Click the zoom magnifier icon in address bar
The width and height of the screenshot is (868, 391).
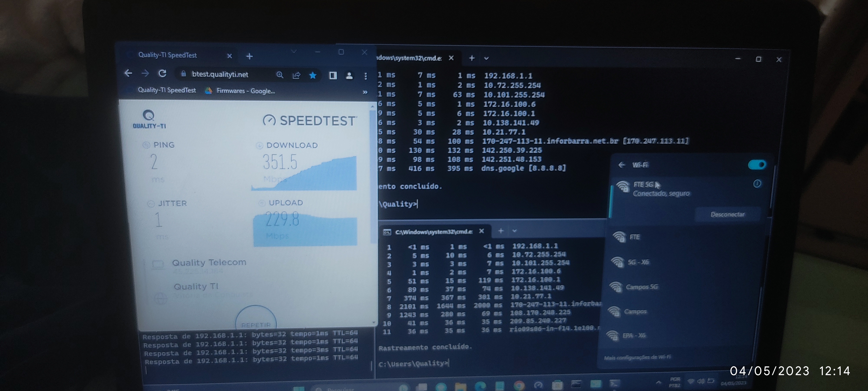[280, 75]
